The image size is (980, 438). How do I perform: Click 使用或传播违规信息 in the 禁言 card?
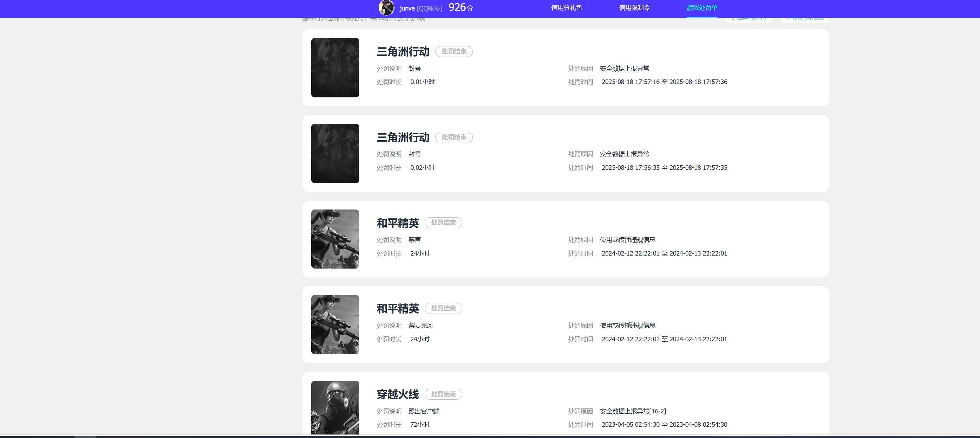628,240
